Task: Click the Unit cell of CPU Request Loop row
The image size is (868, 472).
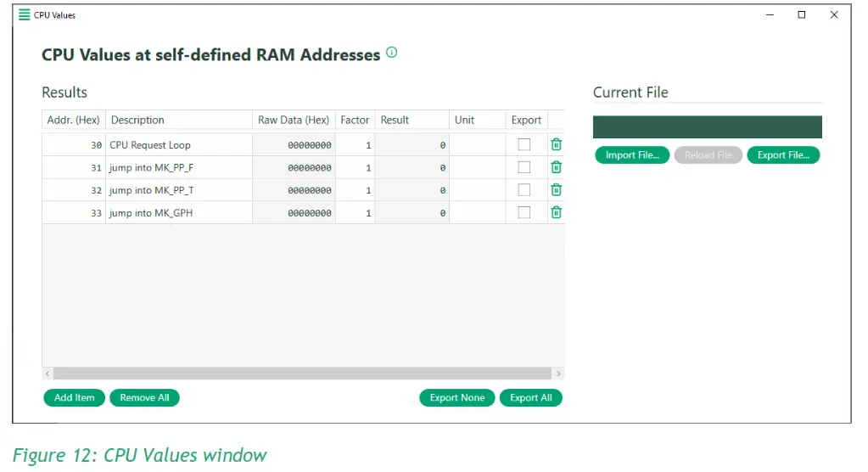Action: [x=477, y=144]
